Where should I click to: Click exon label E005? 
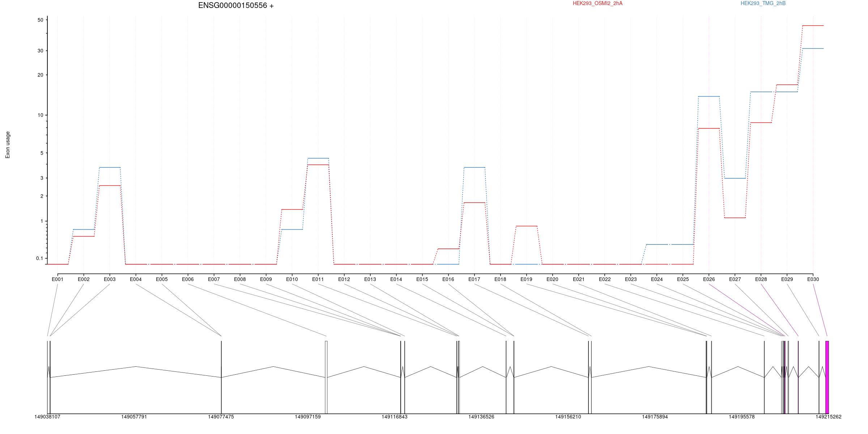coord(162,279)
